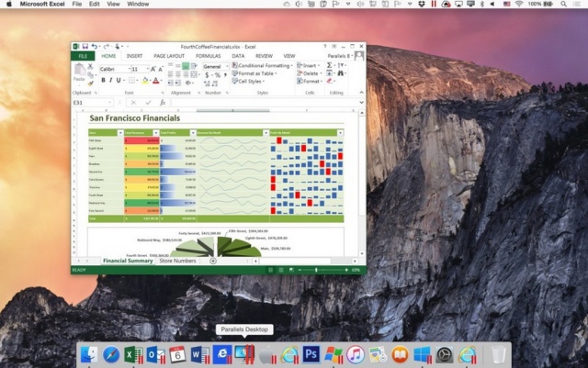Toggle Underline formatting in Font group

coord(119,80)
